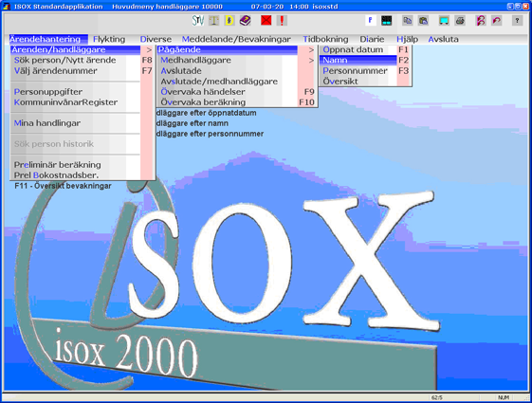This screenshot has width=532, height=403.
Task: Select Översikt option in submenu
Action: coord(365,82)
